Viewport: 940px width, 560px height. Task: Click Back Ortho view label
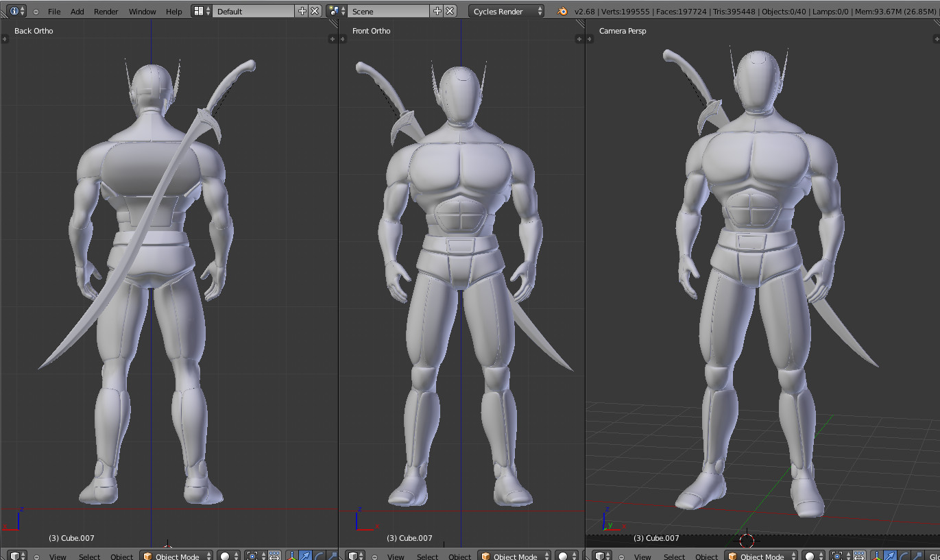coord(34,31)
